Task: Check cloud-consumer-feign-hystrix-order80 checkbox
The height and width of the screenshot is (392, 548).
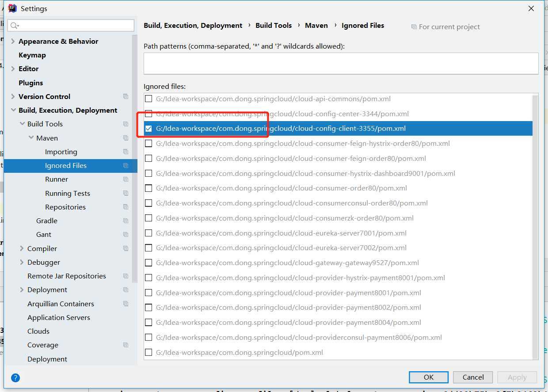Action: (148, 143)
